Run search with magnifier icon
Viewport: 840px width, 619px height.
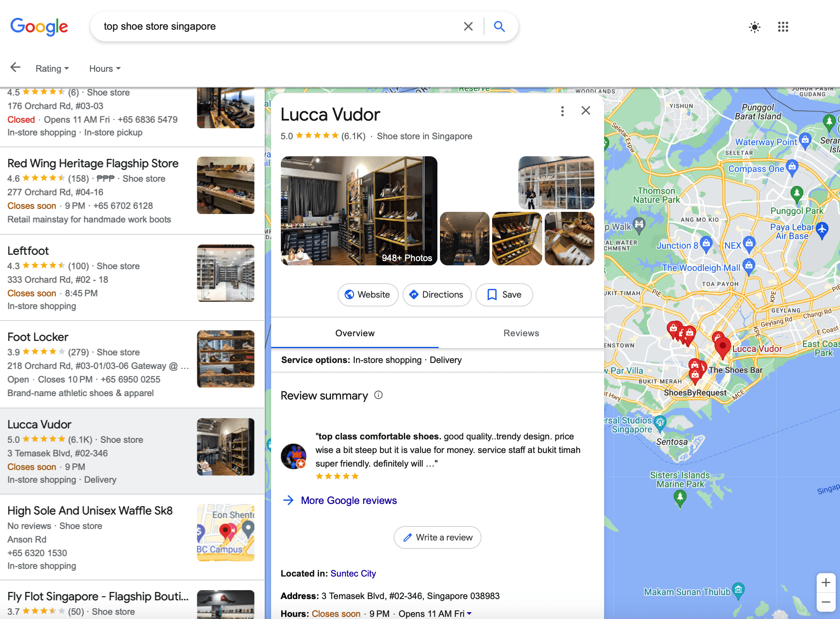(499, 26)
